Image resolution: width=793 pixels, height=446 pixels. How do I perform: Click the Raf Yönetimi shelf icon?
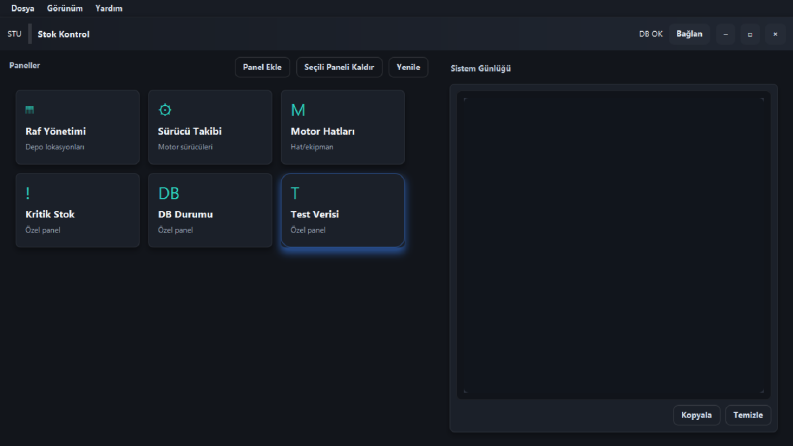pos(30,110)
